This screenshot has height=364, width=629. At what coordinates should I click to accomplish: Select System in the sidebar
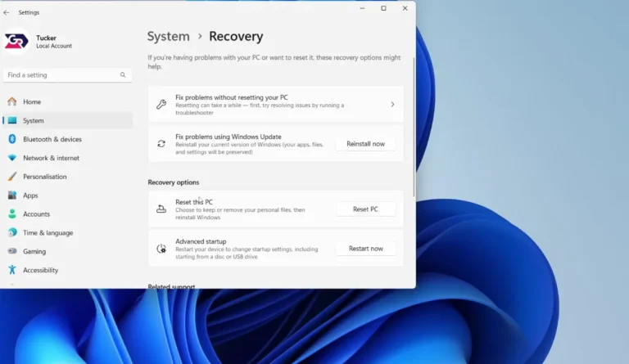pyautogui.click(x=67, y=120)
